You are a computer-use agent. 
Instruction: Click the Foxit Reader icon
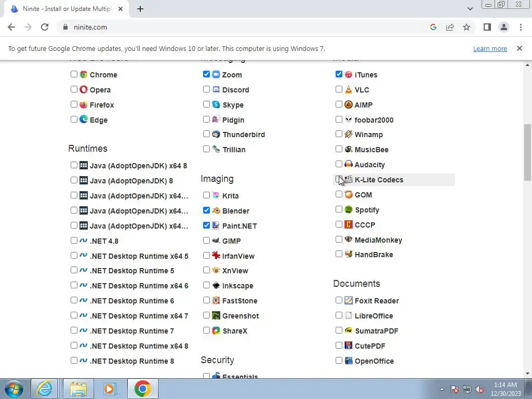point(349,300)
